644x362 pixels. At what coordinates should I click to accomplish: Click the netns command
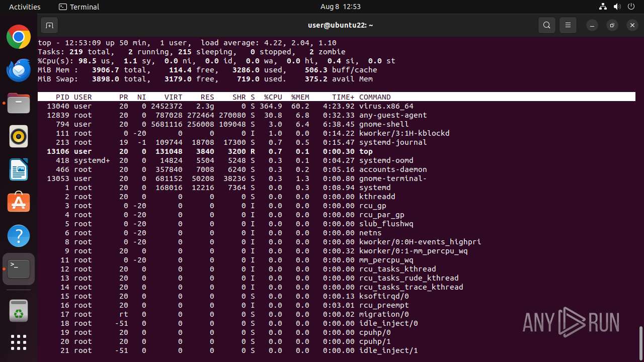click(370, 233)
